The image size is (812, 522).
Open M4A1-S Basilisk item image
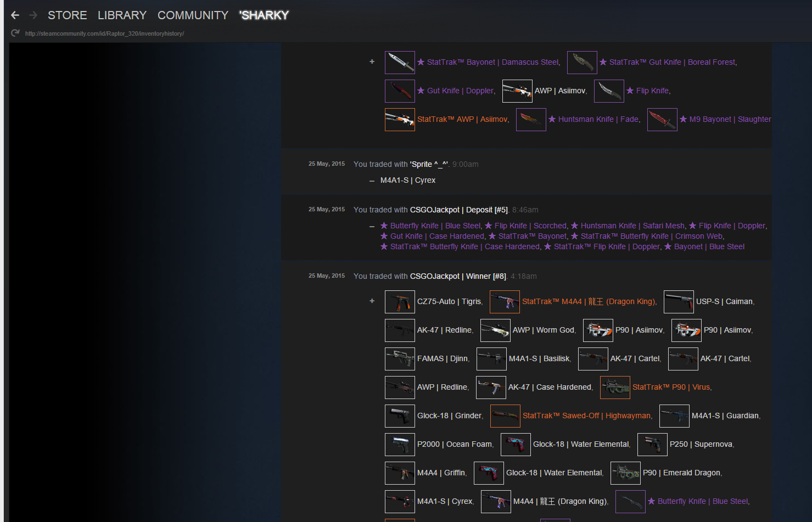click(491, 359)
